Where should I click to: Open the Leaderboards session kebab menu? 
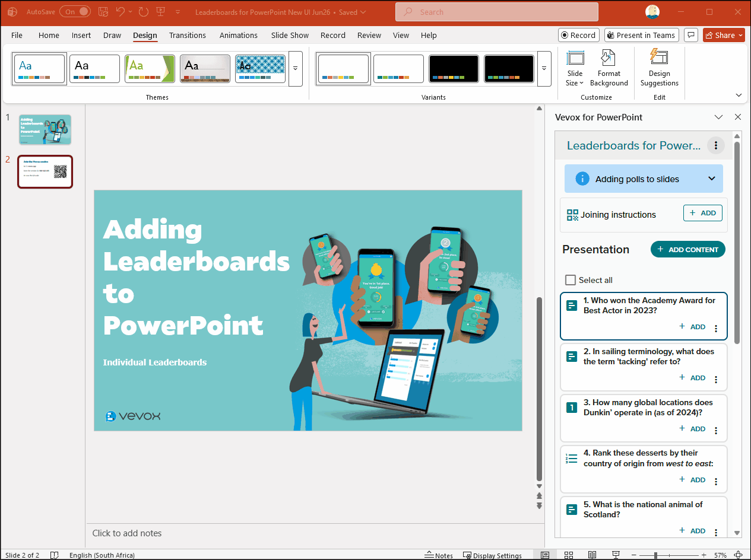tap(716, 145)
